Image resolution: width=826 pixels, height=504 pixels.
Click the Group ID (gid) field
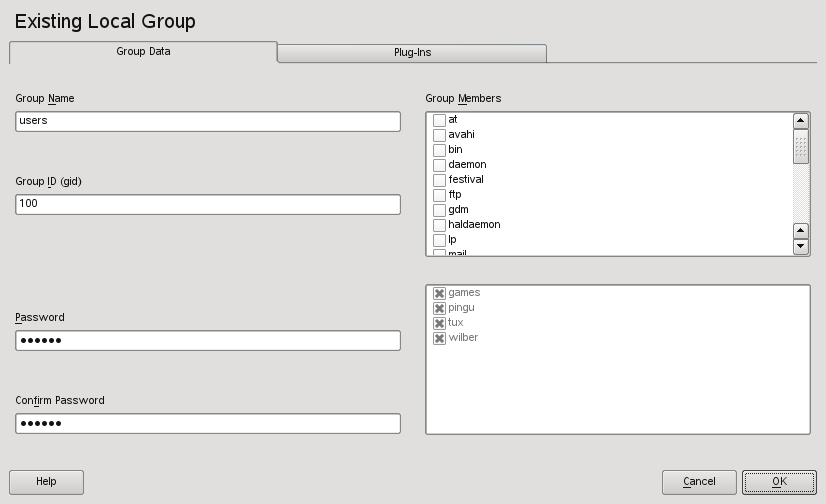(x=208, y=204)
